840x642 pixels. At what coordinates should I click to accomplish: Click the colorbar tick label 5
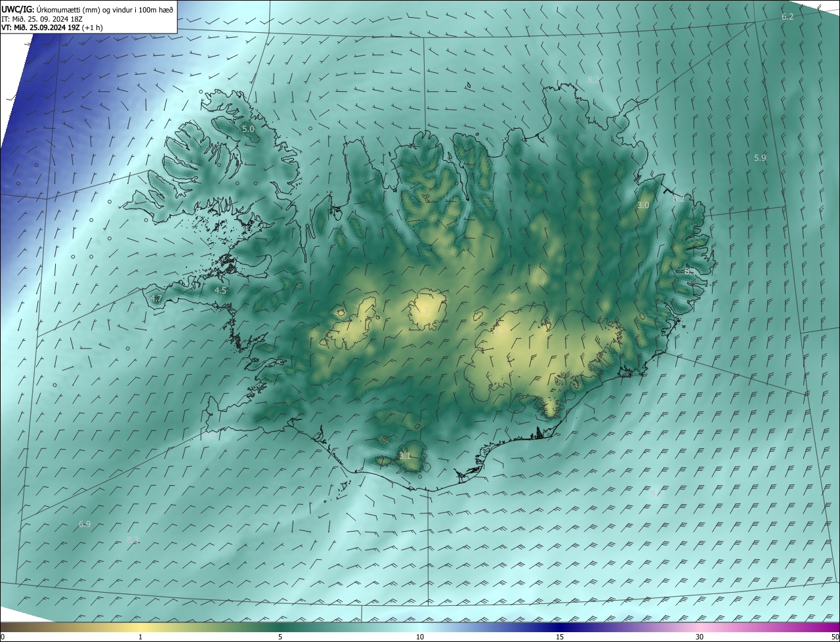[280, 637]
